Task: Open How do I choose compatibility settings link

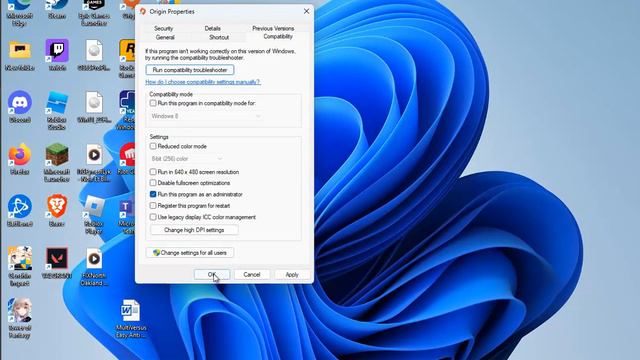Action: [x=202, y=82]
